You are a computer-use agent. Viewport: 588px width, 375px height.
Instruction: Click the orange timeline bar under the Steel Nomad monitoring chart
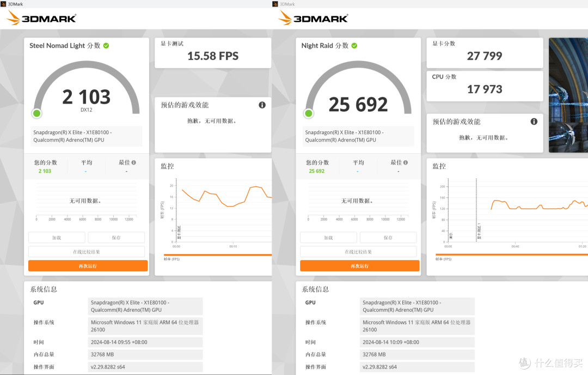point(218,255)
